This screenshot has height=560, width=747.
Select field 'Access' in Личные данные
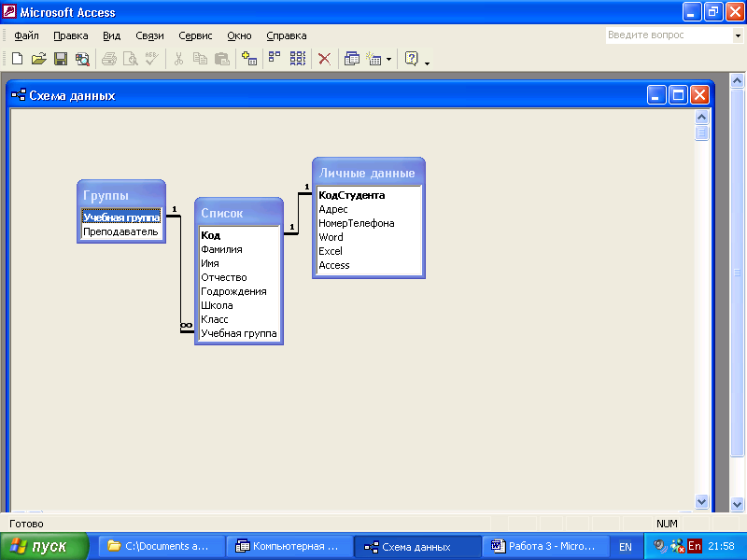coord(334,265)
